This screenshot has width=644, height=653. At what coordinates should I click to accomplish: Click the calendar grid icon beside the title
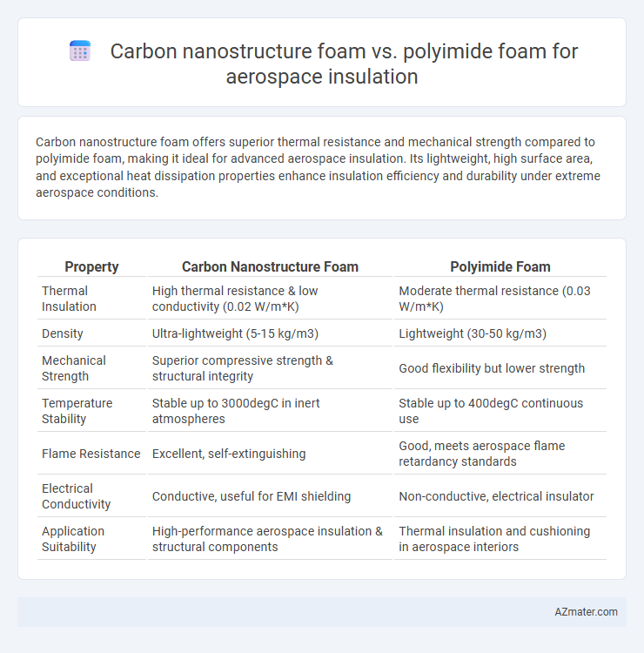[80, 51]
